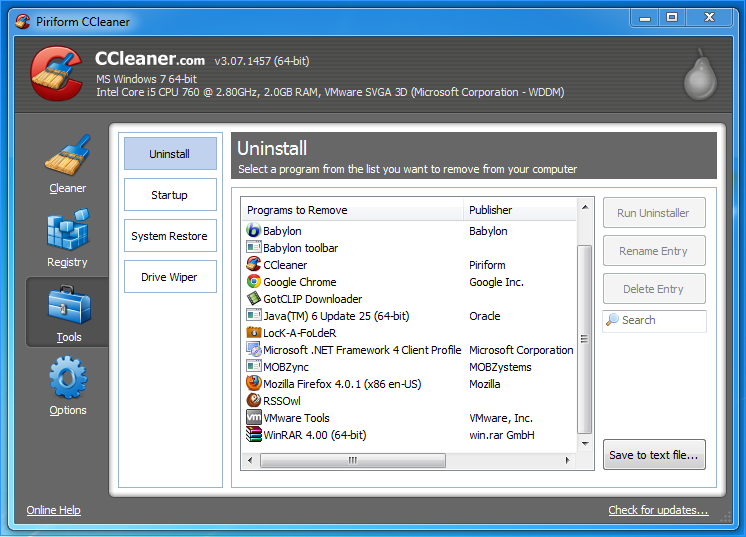This screenshot has width=746, height=537.
Task: Click the MOBZystems publisher cell
Action: (500, 367)
